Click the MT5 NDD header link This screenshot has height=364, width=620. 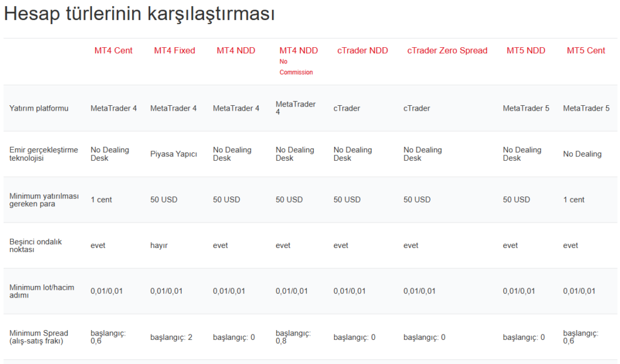click(526, 50)
